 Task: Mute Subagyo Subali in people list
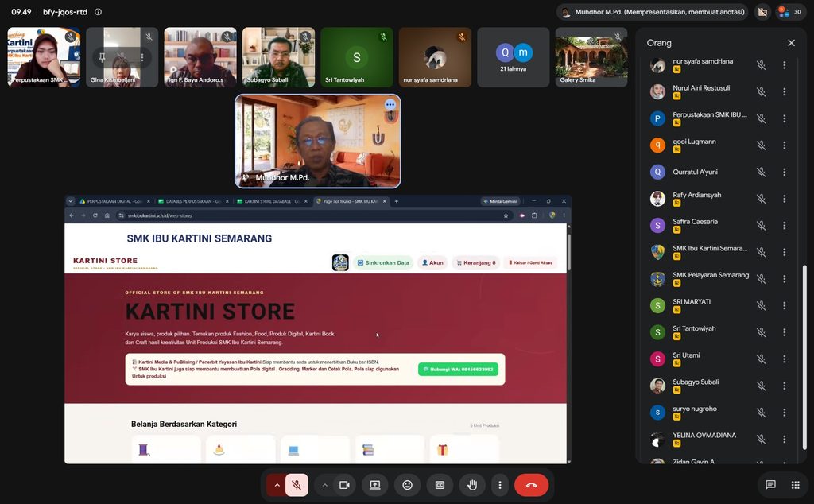click(x=761, y=386)
